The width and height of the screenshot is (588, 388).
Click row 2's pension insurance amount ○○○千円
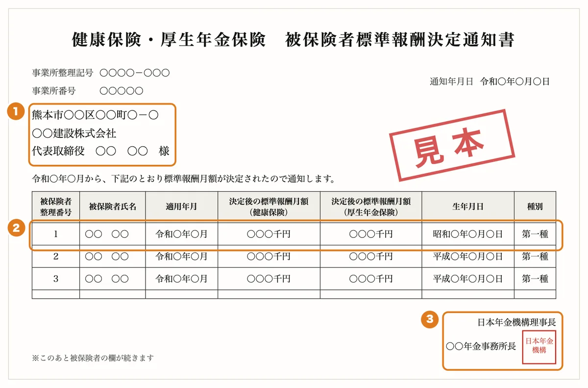(371, 256)
